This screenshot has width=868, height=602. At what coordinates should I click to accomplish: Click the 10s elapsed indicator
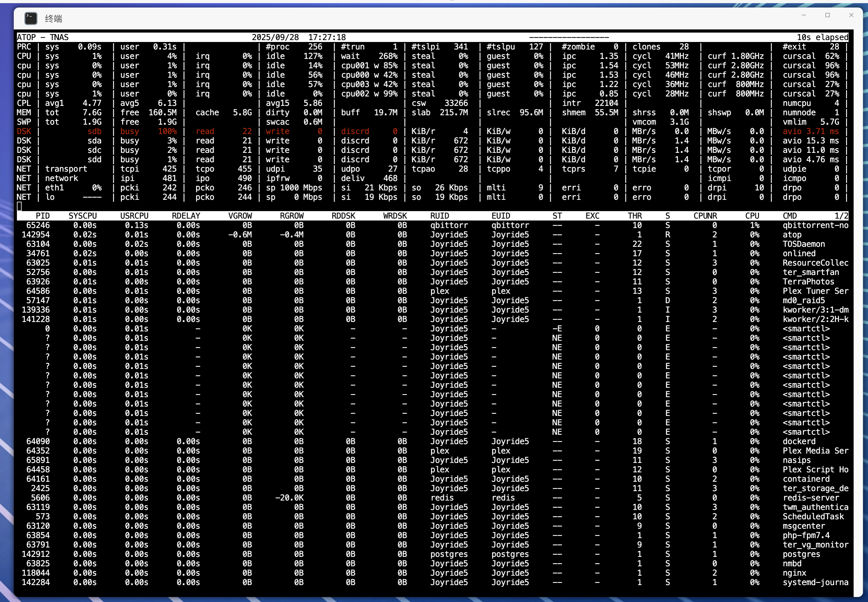[x=822, y=37]
